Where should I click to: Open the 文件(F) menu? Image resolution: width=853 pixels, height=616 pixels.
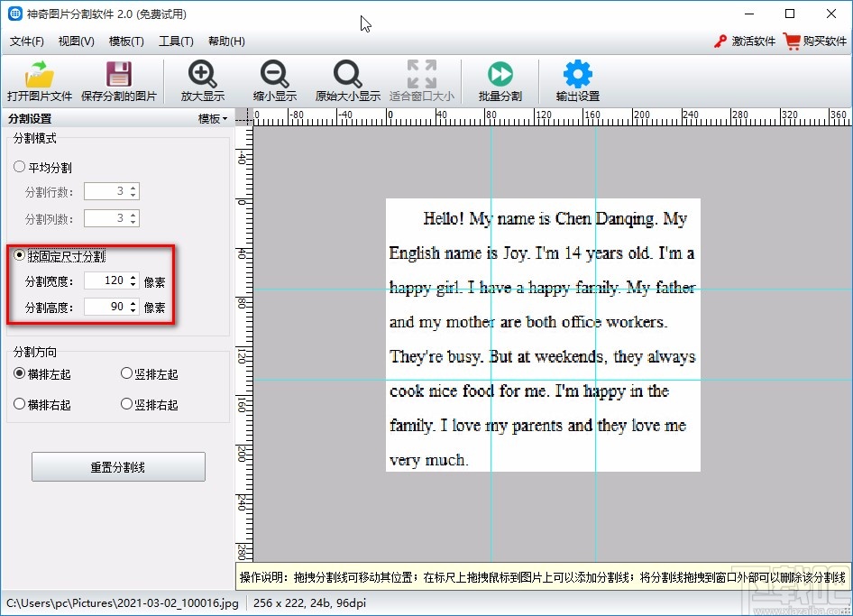click(27, 41)
